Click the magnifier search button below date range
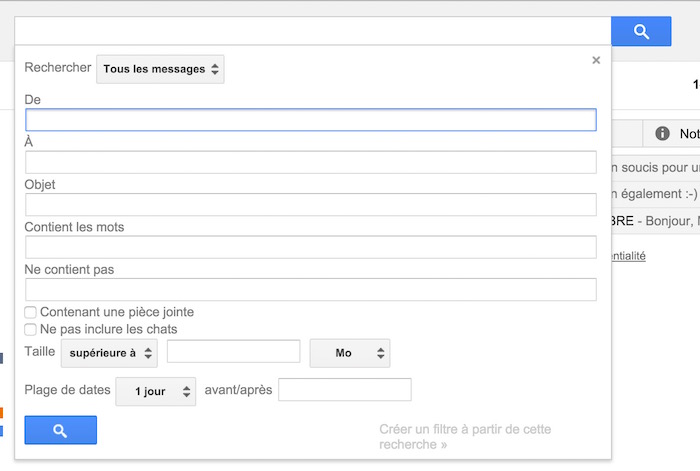This screenshot has height=471, width=700. point(60,430)
